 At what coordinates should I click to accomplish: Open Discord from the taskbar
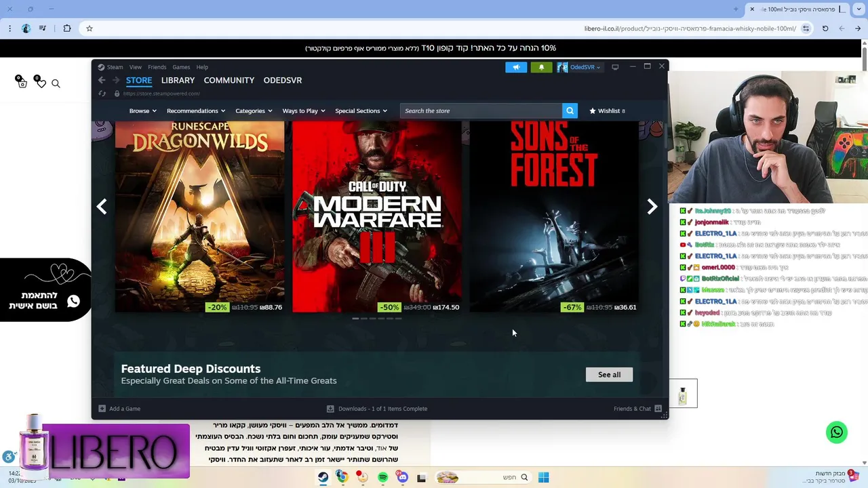402,477
